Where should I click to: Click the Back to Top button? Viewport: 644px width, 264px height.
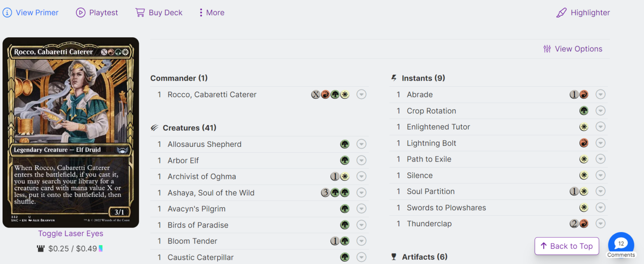pyautogui.click(x=566, y=246)
